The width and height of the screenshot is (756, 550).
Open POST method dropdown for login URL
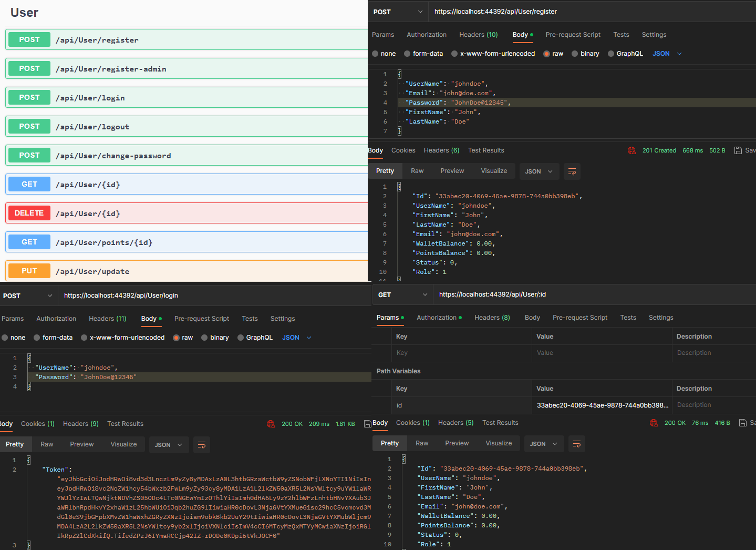point(28,296)
